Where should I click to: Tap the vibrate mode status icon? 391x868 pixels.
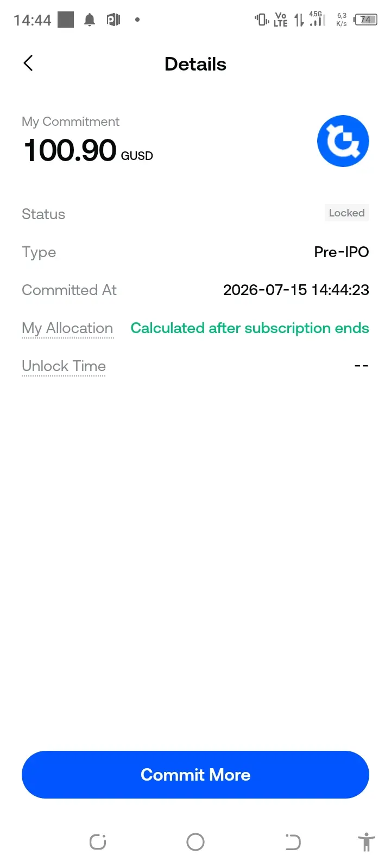coord(262,20)
